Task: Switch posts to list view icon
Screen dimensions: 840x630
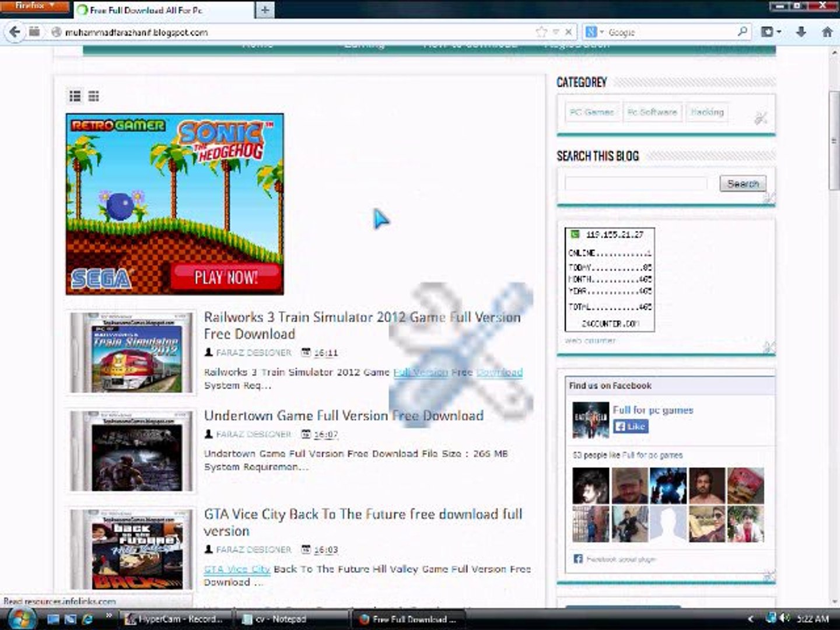Action: point(75,96)
